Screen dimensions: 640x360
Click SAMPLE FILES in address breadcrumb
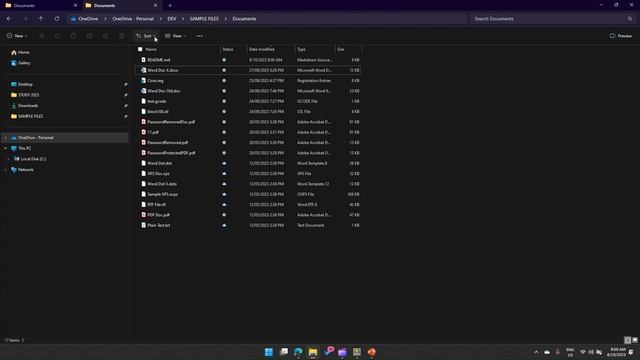204,19
